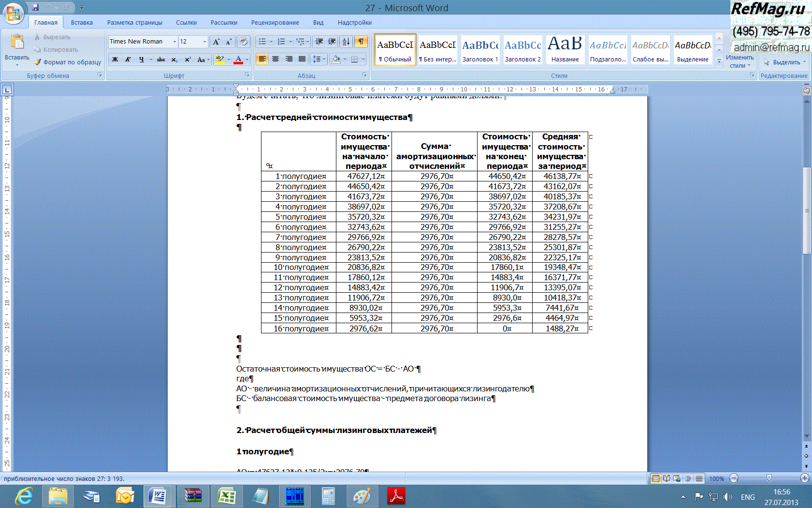This screenshot has height=508, width=812.
Task: Center-align the paragraph text
Action: point(275,59)
